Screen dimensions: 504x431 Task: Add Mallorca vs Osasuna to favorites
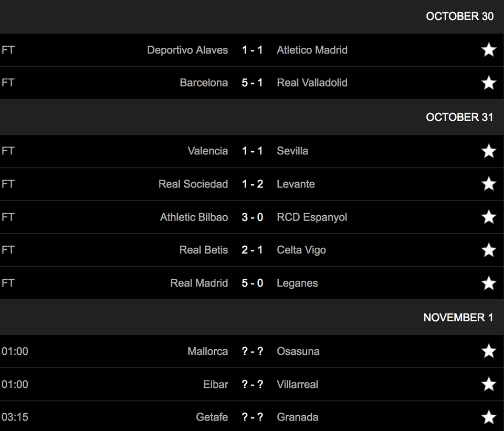tap(489, 351)
